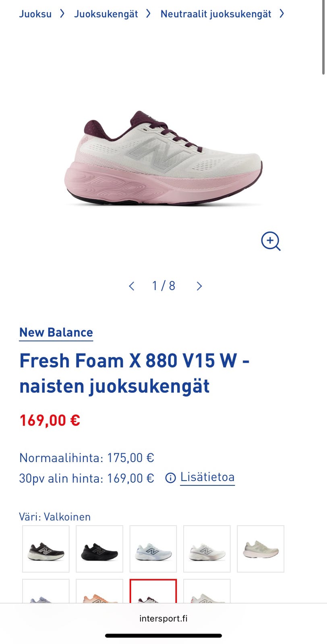Screen dimensions: 327x644
Task: Tap the intersport.fi address bar
Action: click(x=163, y=619)
